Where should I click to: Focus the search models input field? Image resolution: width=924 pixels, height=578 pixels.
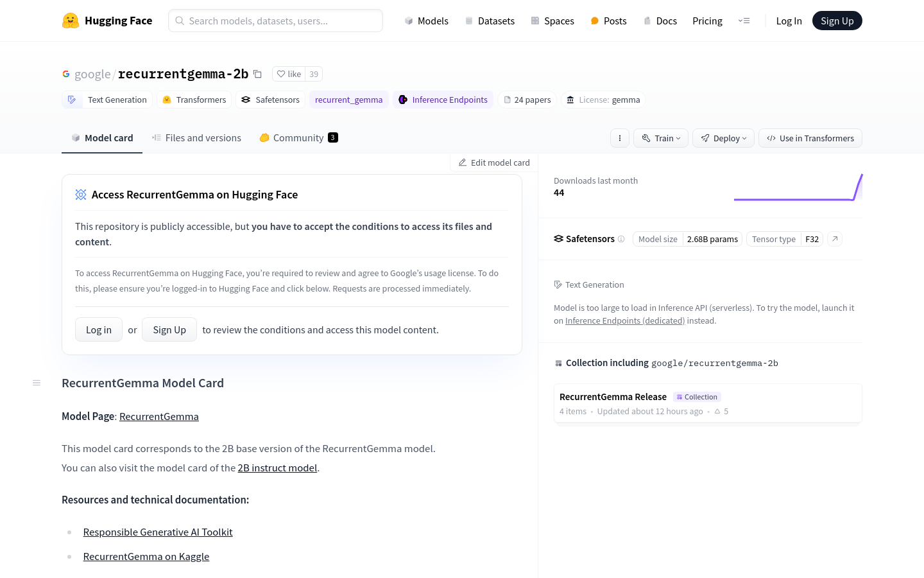click(x=275, y=21)
